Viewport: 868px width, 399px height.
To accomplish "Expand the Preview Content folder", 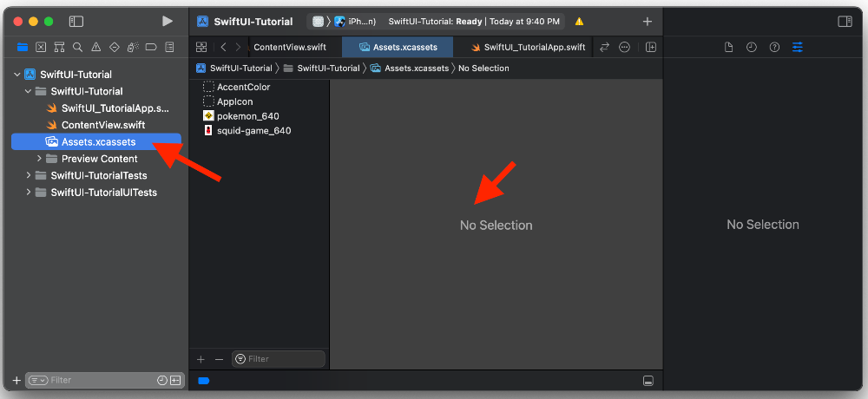I will point(39,159).
